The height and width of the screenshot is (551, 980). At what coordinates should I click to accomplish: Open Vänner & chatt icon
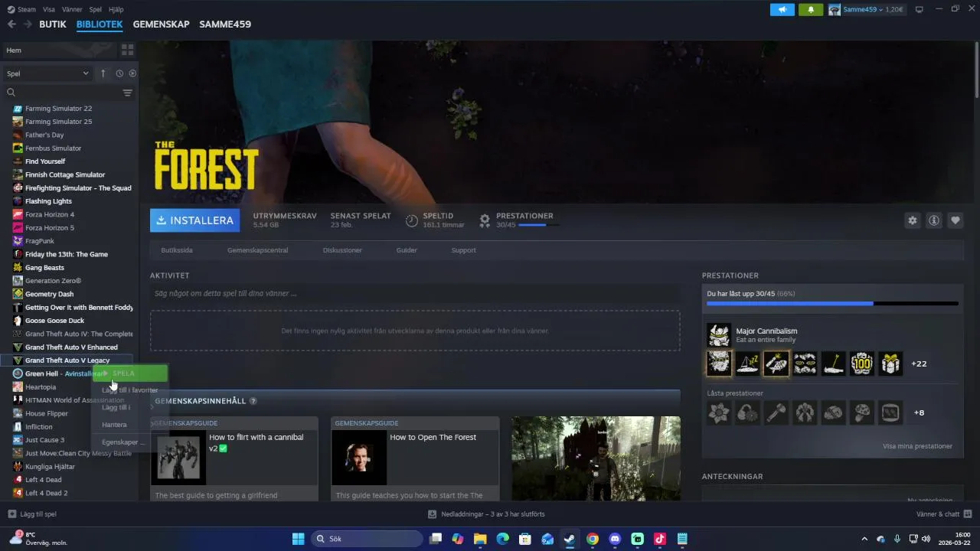[968, 514]
